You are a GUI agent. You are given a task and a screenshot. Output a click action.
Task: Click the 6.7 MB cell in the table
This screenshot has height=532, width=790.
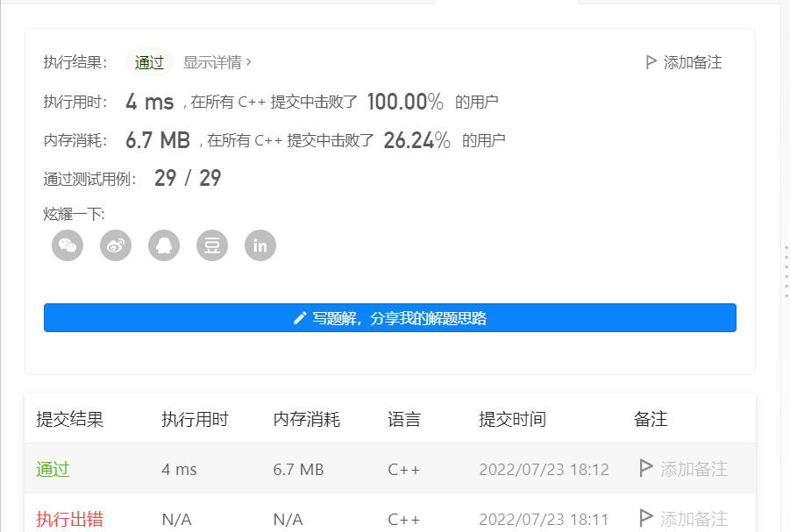298,470
